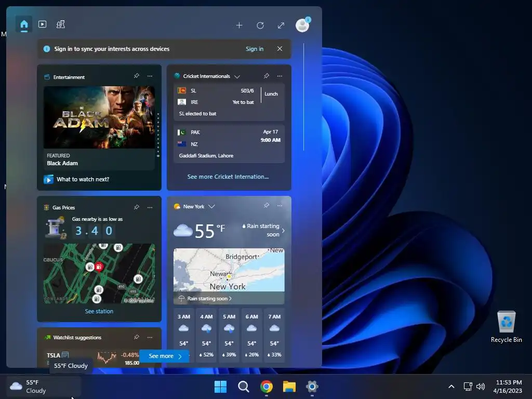The image size is (532, 399).
Task: Click the taskbar weather widget button
Action: (x=44, y=387)
